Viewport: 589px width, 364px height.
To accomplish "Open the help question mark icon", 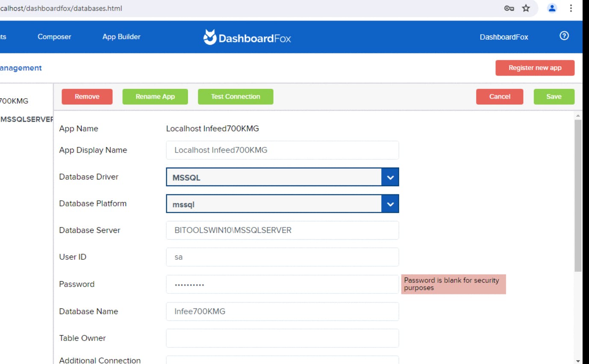I will [x=564, y=36].
